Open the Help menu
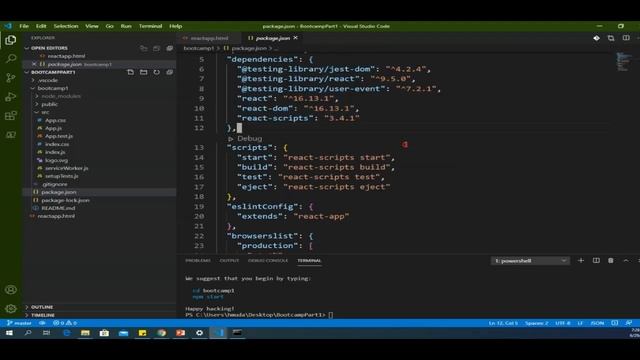The height and width of the screenshot is (360, 640). (176, 26)
